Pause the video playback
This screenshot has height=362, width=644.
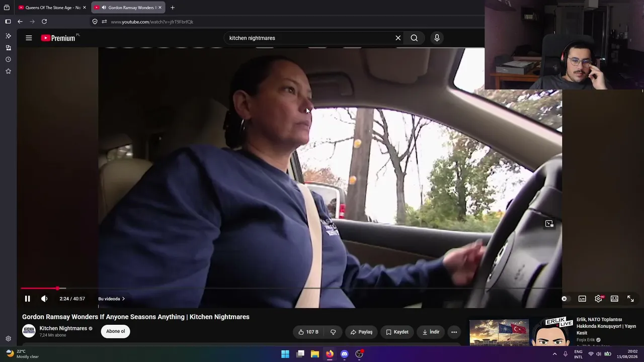point(28,299)
